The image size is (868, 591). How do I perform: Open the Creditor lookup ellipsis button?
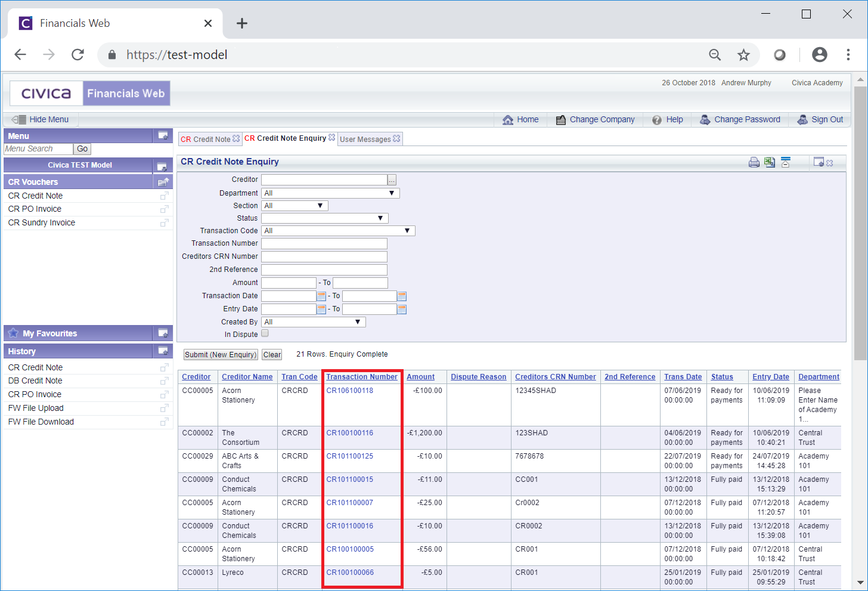(392, 180)
